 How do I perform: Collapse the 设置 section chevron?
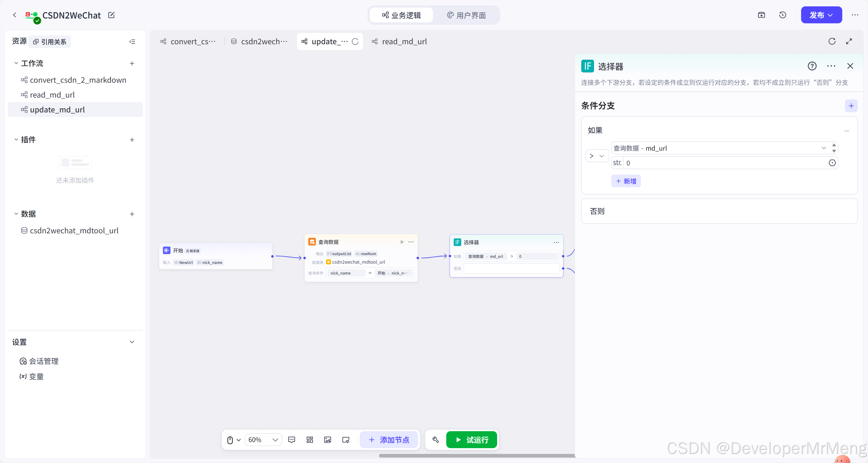(132, 342)
